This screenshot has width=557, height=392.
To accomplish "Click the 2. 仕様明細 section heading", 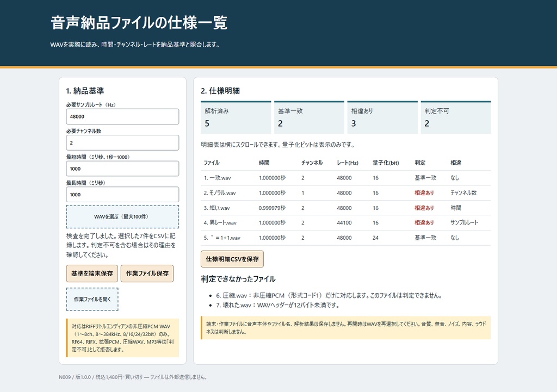I will click(220, 91).
